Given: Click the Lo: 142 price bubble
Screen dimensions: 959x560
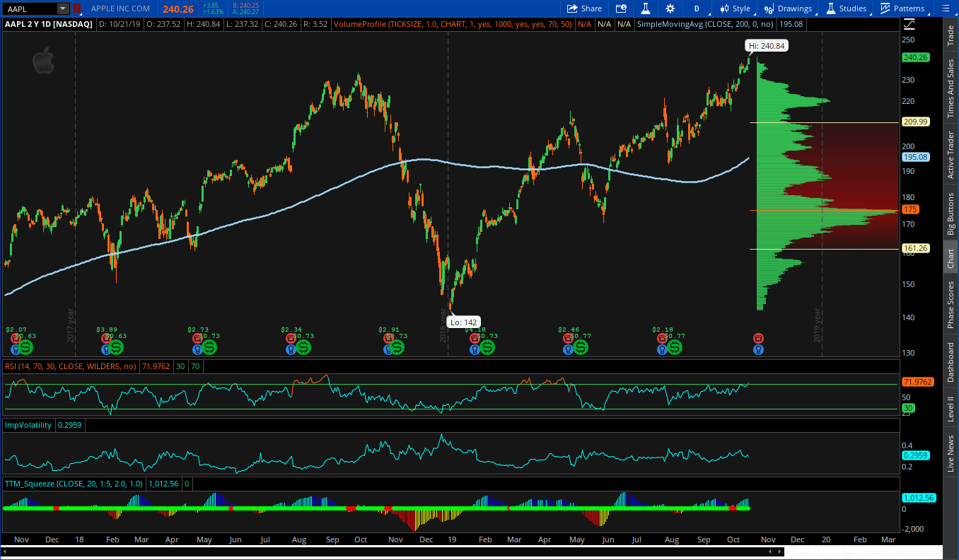Looking at the screenshot, I should tap(464, 322).
